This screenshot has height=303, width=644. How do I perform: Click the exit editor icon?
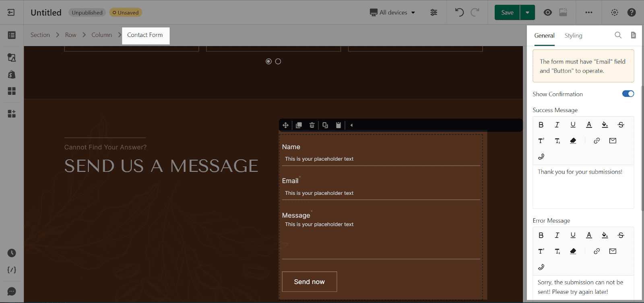click(x=11, y=12)
